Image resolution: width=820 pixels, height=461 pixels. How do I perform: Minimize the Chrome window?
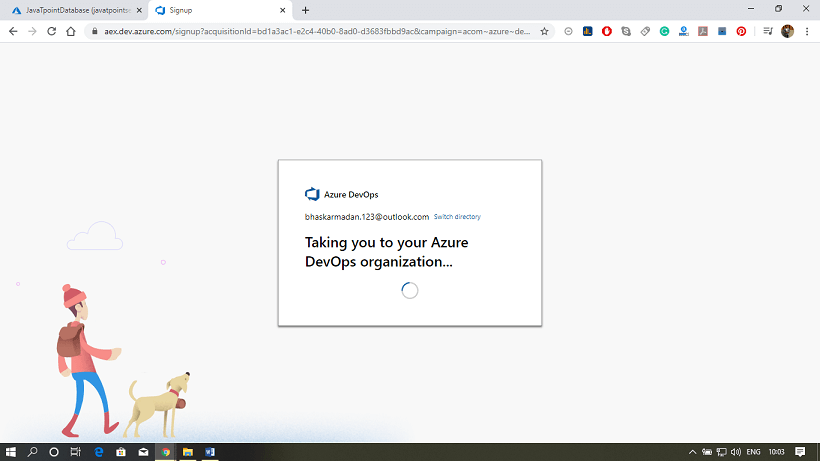pos(751,8)
